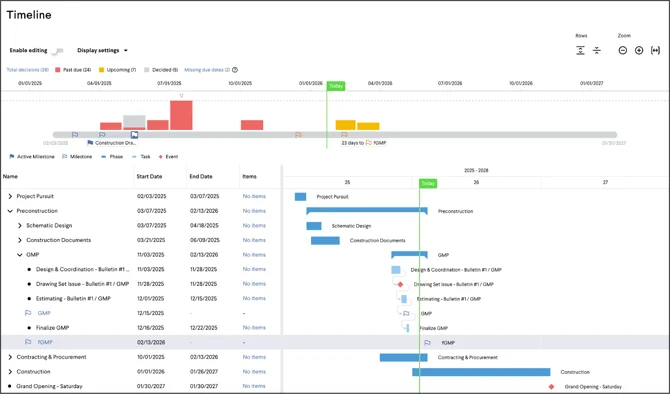670x394 pixels.
Task: Collapse all rows icon under Rows
Action: point(597,50)
